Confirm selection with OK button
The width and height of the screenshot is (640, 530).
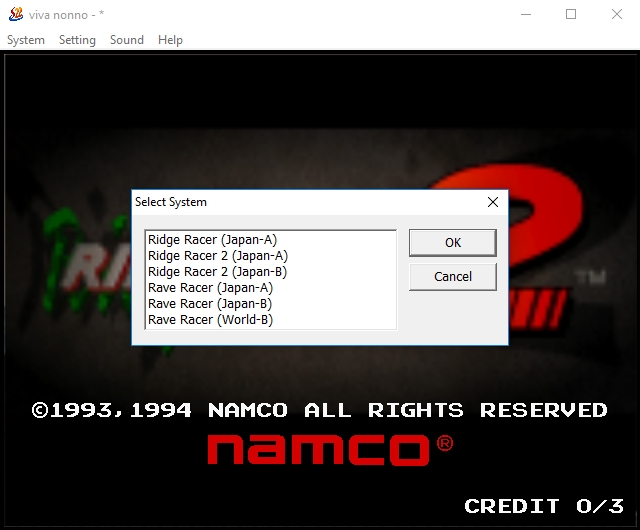pyautogui.click(x=453, y=243)
